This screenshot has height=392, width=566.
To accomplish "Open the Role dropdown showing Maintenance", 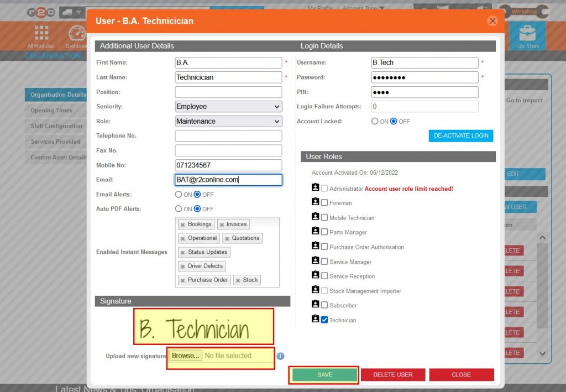I will pos(228,121).
